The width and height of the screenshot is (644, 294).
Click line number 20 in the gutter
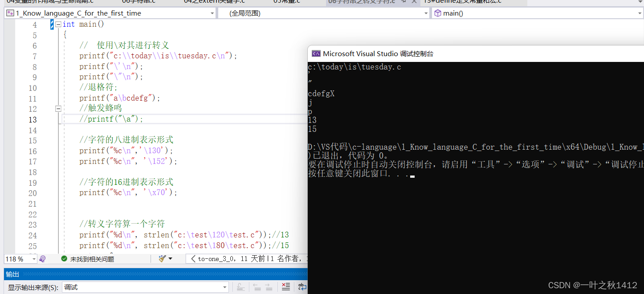[x=33, y=193]
